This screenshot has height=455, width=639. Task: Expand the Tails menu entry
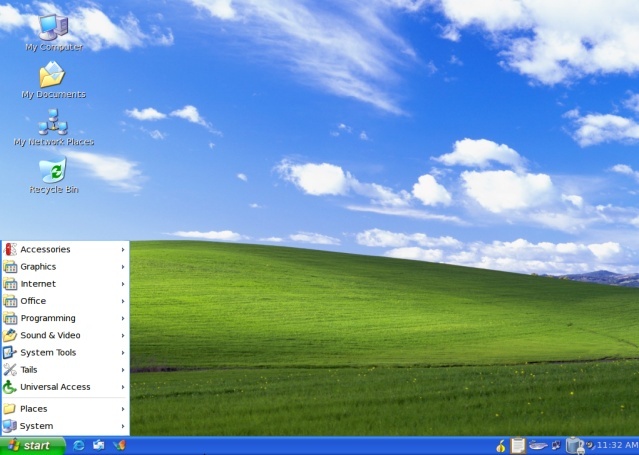[65, 370]
